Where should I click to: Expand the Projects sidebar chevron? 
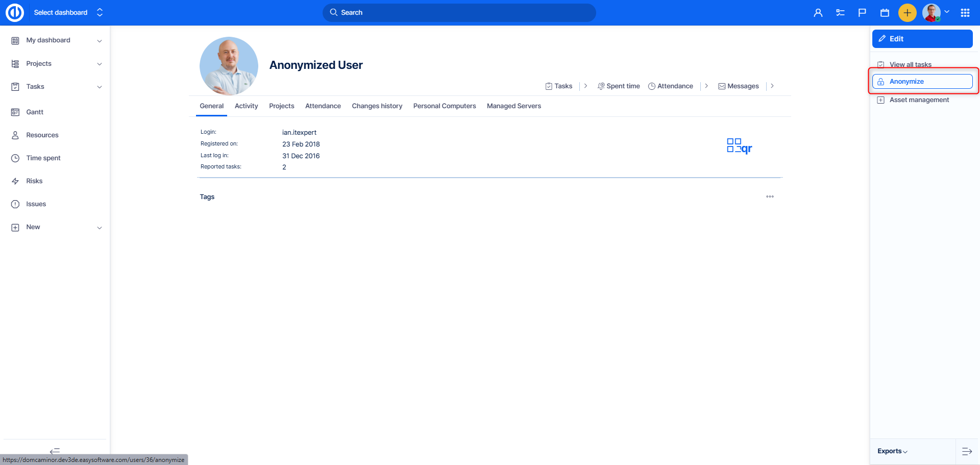(100, 64)
